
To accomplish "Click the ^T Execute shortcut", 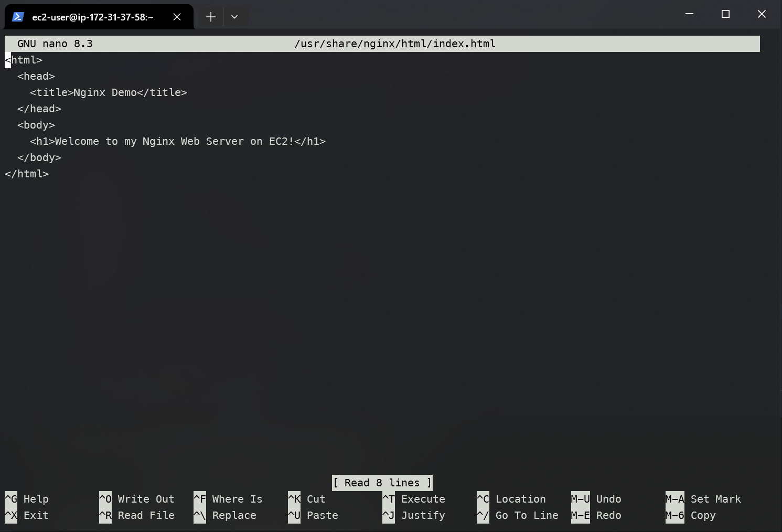I will 414,499.
